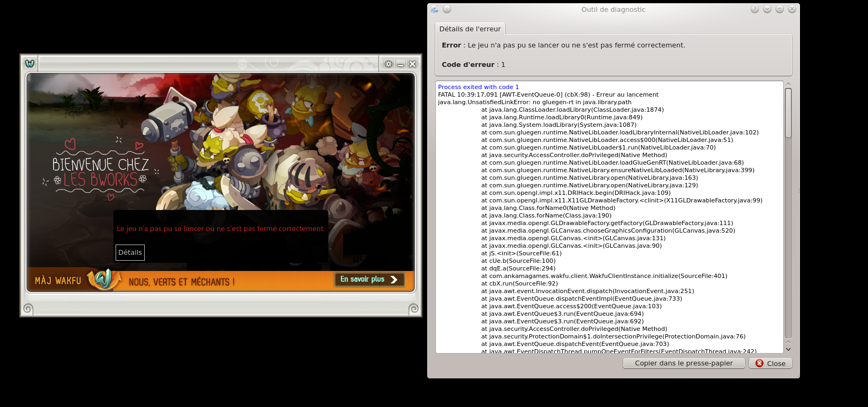This screenshot has width=868, height=407.
Task: Click 'BIENVENUE CHEZ LES BWORKS' artwork title
Action: point(100,172)
